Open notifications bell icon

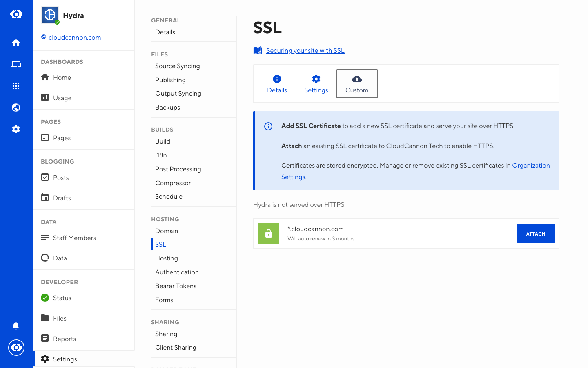click(x=16, y=325)
